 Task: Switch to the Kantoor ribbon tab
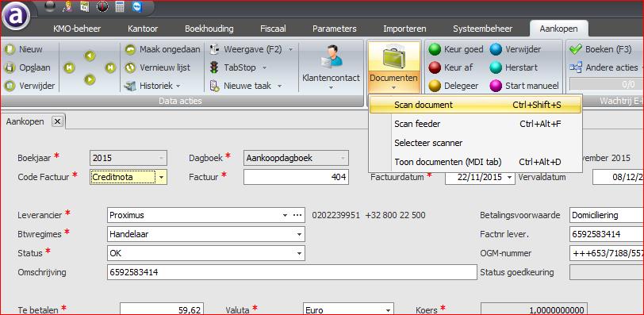point(143,29)
